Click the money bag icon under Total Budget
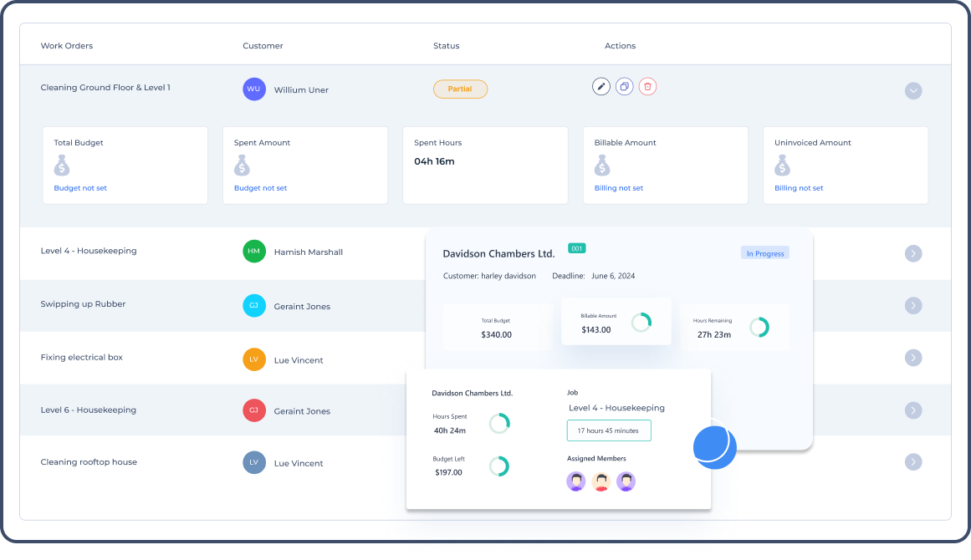This screenshot has width=971, height=560. coord(62,165)
